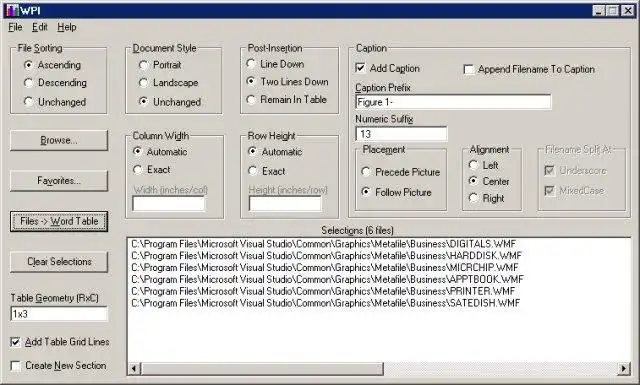Click the Files -> Word Table button

[59, 221]
